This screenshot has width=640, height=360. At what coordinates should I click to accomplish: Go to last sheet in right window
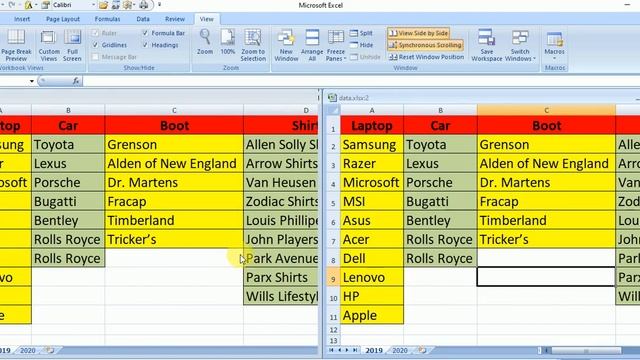(355, 350)
